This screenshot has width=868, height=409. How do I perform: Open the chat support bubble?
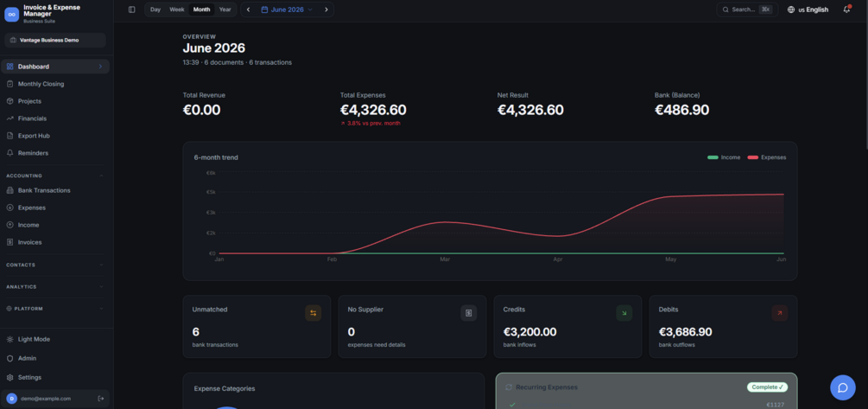[843, 387]
